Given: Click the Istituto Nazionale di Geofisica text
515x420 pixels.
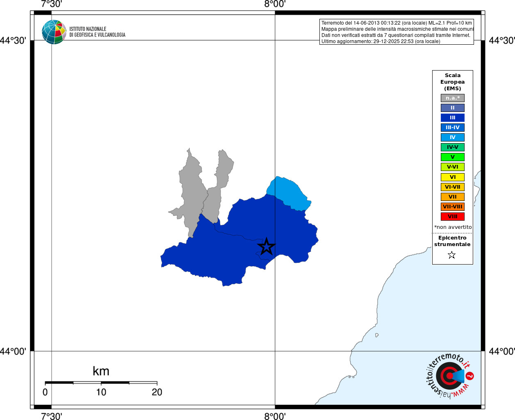Looking at the screenshot, I should [x=97, y=32].
